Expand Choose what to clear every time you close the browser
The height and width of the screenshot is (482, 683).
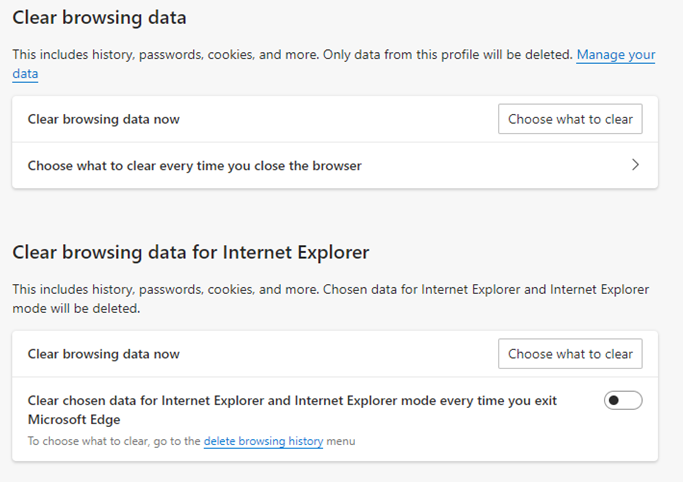point(335,165)
